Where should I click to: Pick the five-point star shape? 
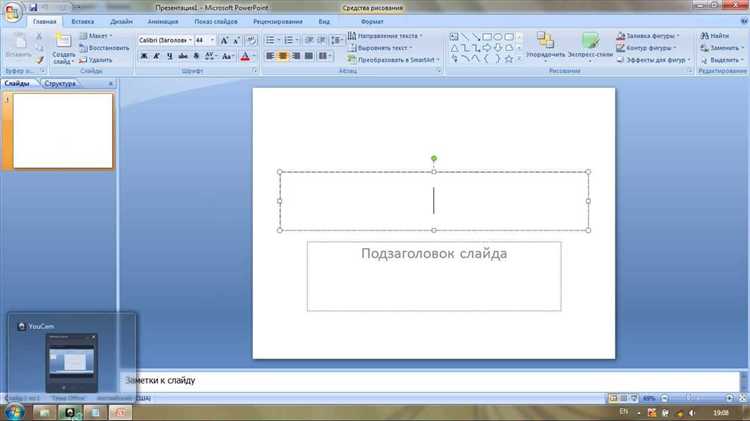(x=508, y=59)
